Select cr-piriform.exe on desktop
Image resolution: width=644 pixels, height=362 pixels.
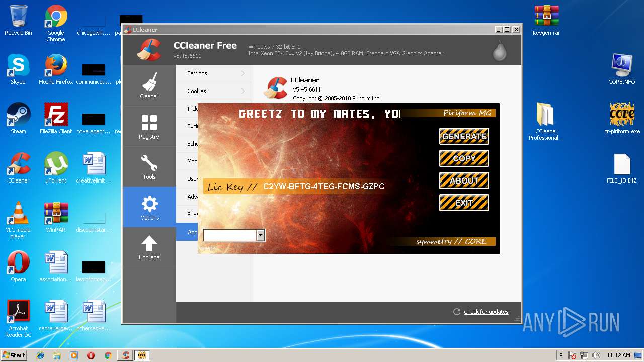click(622, 119)
